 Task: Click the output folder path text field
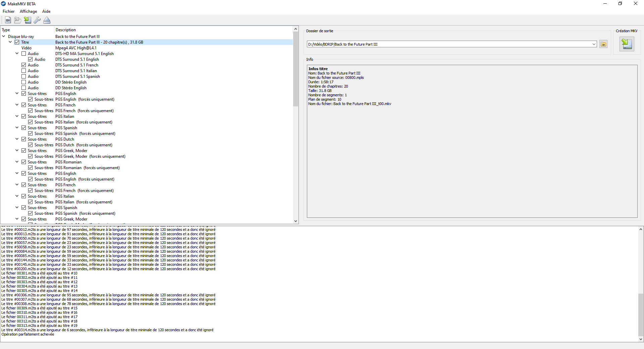tap(449, 44)
